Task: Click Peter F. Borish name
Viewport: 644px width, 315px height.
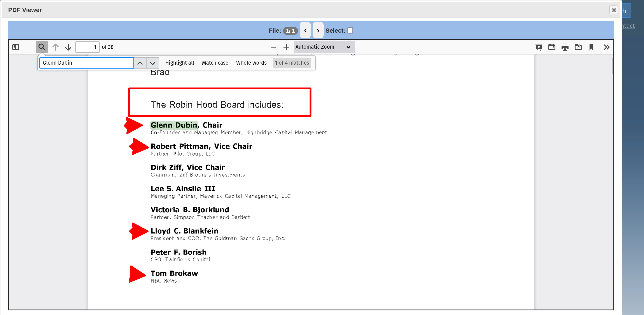Action: pos(178,252)
